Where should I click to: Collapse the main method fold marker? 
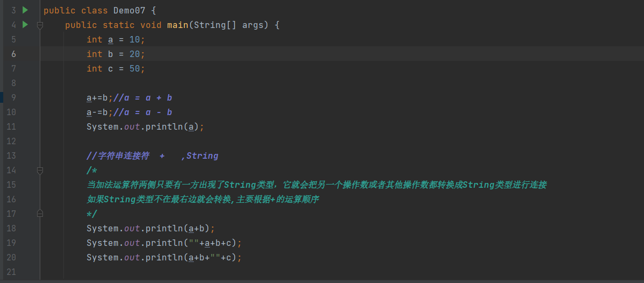pos(40,25)
